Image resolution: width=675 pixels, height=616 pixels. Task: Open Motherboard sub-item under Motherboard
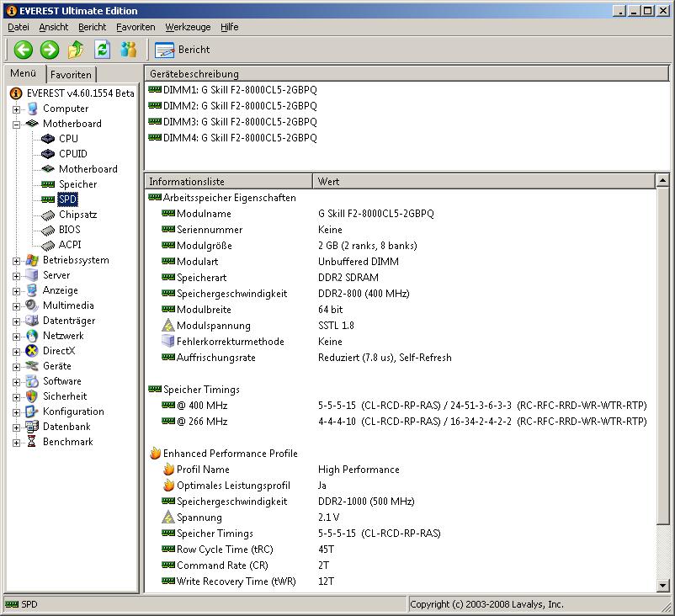88,169
